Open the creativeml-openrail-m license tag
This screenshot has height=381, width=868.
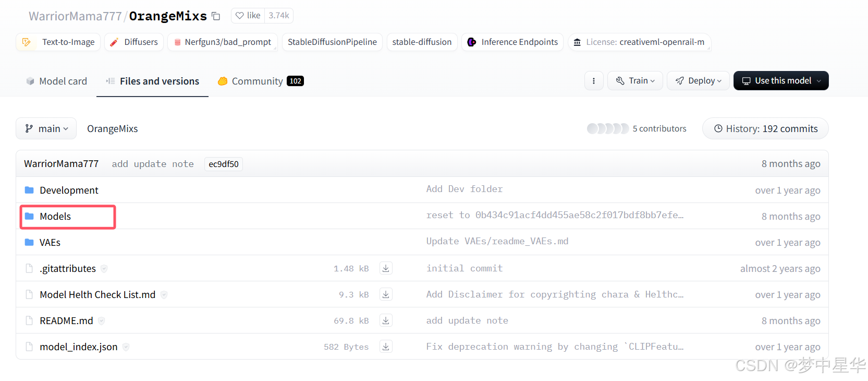pyautogui.click(x=640, y=42)
